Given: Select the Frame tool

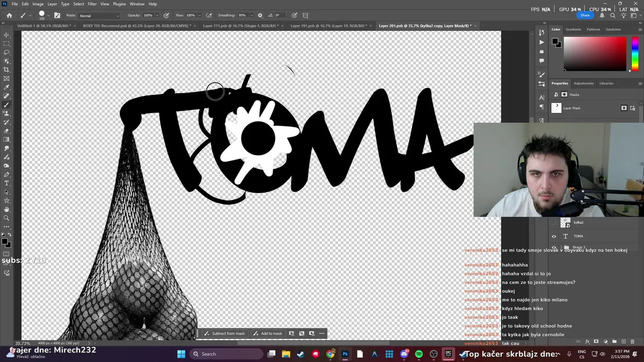Looking at the screenshot, I should tap(7, 78).
